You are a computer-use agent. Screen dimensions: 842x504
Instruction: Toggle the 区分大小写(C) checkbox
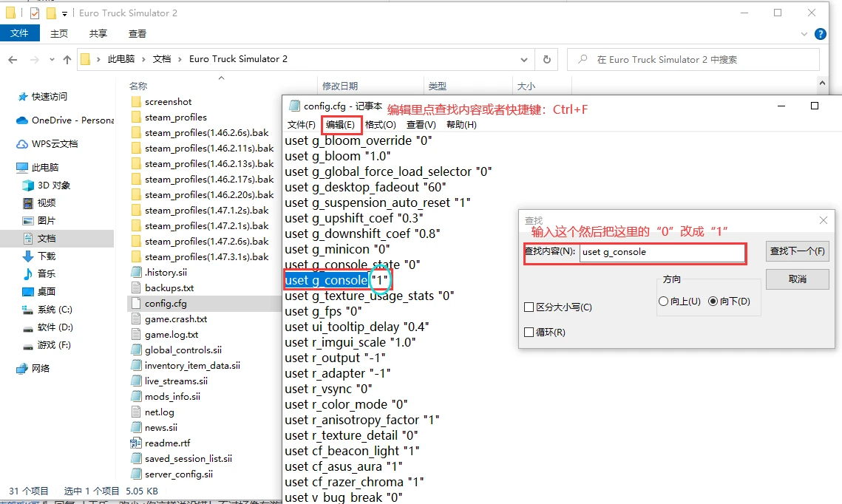coord(529,307)
